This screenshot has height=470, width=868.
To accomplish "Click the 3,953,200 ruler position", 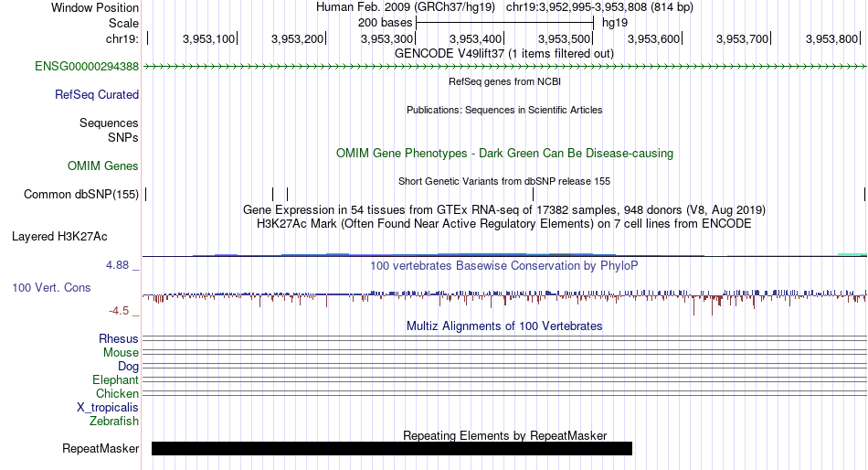I will pyautogui.click(x=297, y=38).
